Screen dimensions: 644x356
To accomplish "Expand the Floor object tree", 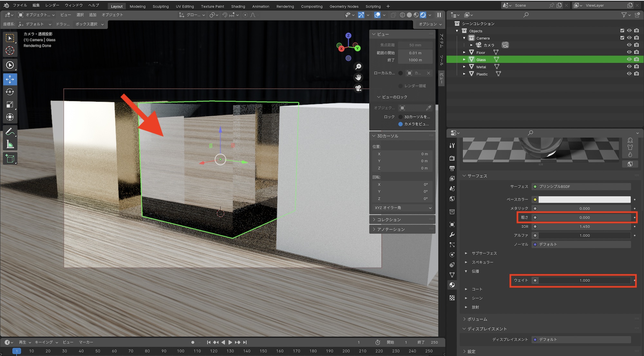I will [x=464, y=52].
